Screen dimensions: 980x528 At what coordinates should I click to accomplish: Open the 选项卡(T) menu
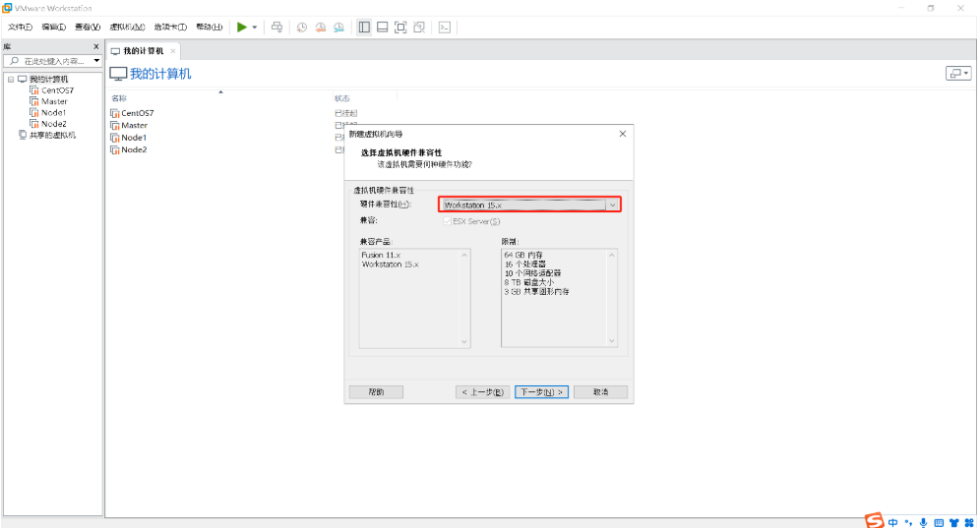point(170,27)
